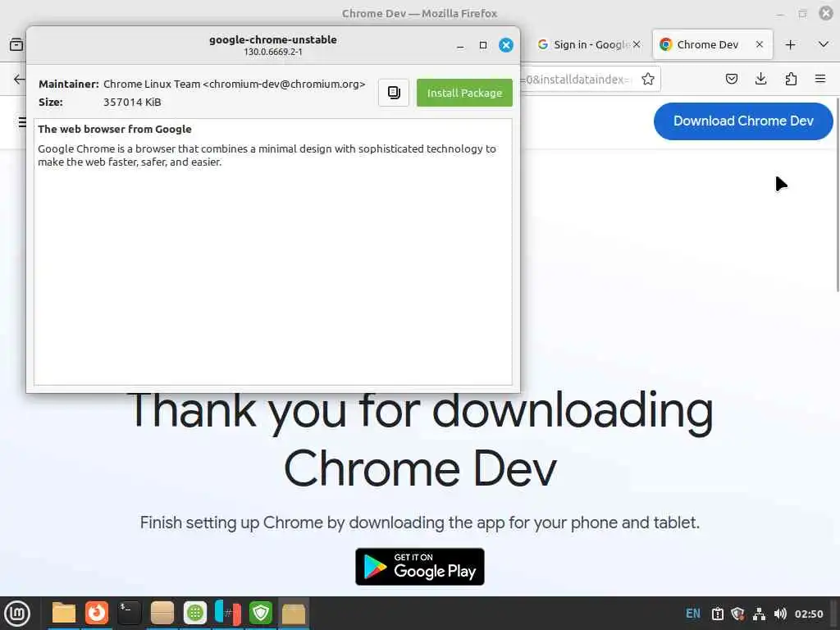
Task: Click the 'The web browser from Google' heading
Action: coord(115,129)
